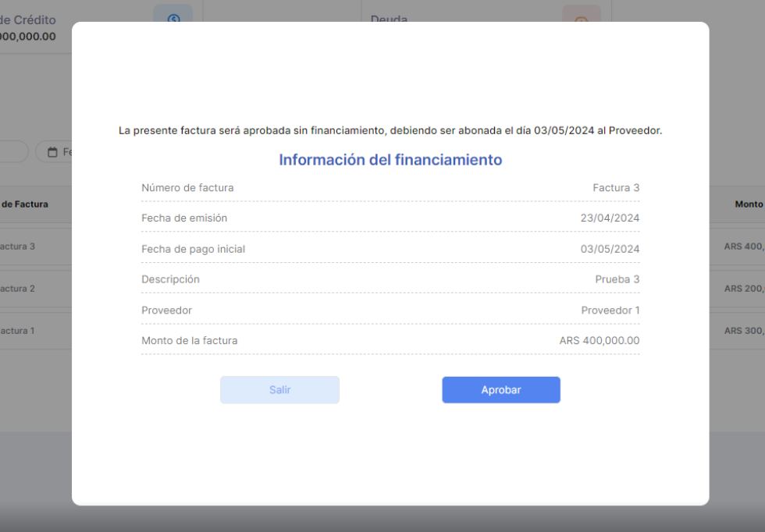Click the 'de Factura' column header

[25, 204]
